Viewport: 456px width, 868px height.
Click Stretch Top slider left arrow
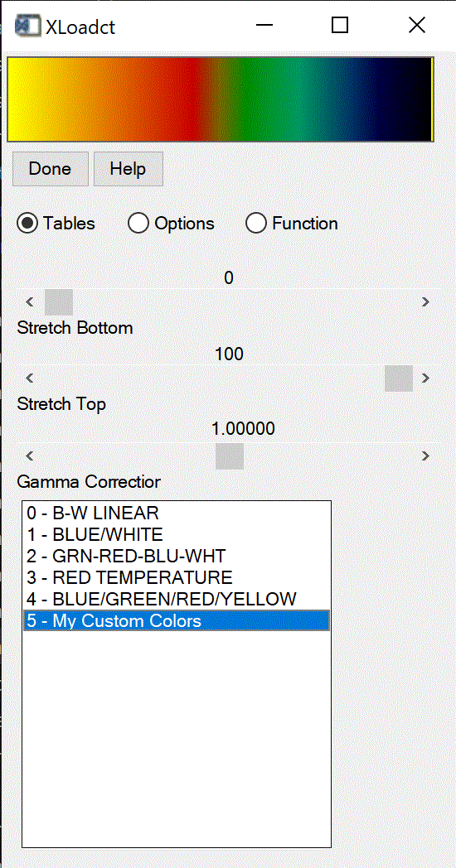[31, 379]
